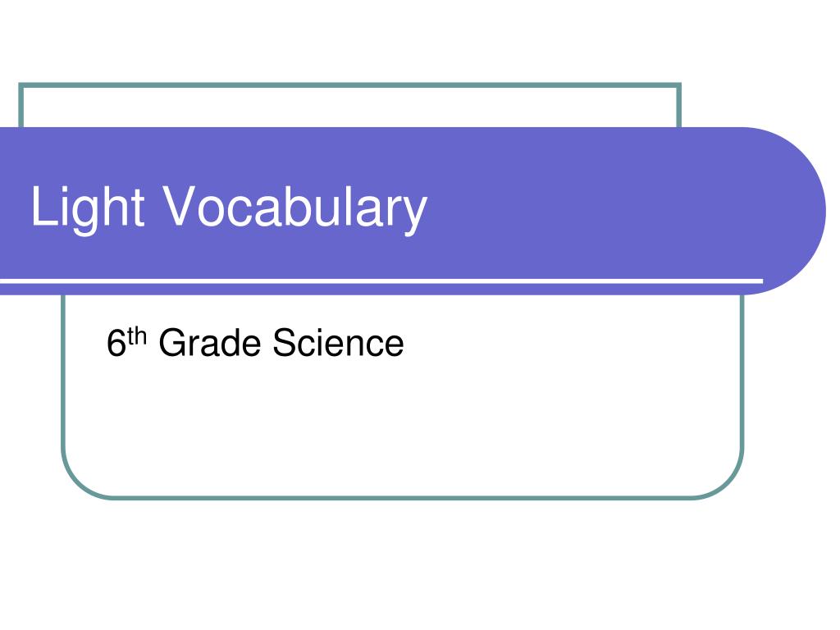
Task: Select the bottom edge of the teal frame
Action: pos(402,498)
